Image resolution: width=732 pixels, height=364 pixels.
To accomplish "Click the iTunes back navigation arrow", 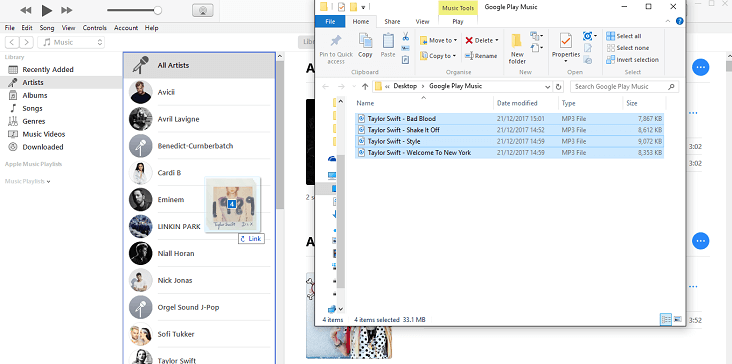I will pos(12,42).
